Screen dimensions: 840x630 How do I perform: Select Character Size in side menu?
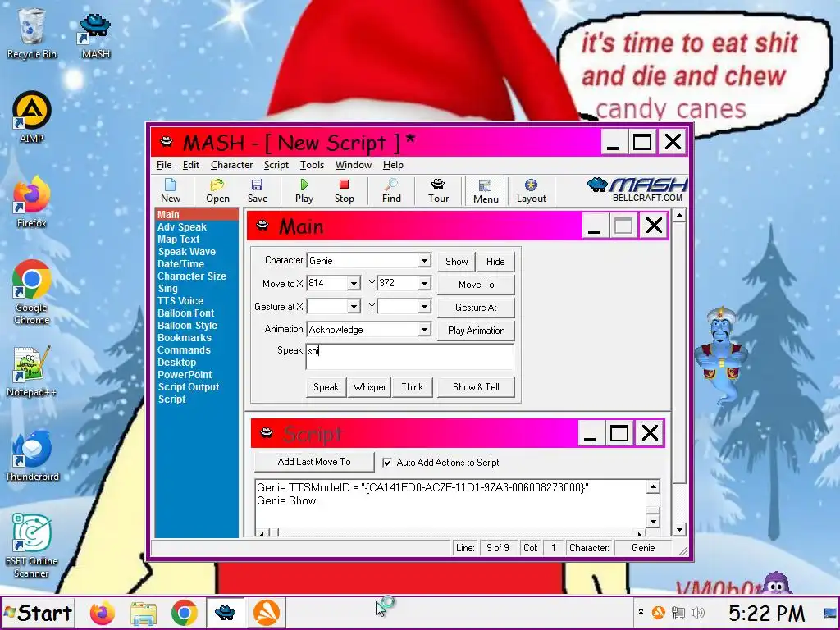click(192, 276)
